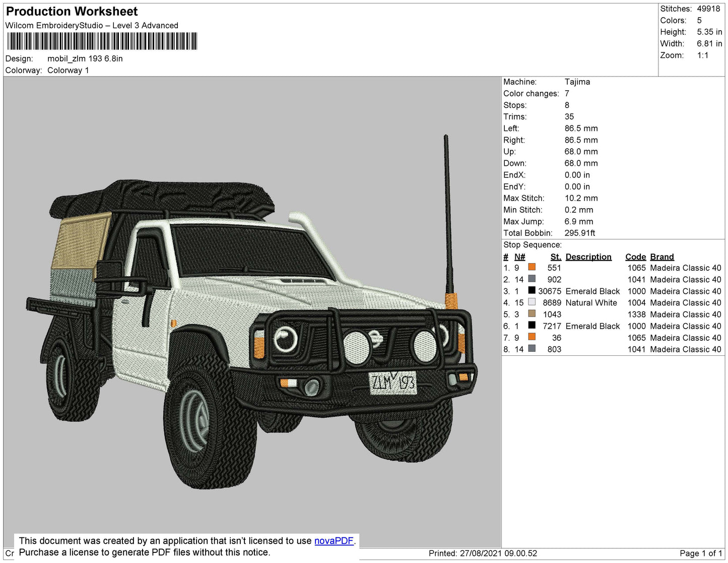728x563 pixels.
Task: Select the gray swatch in stop 2
Action: (532, 279)
